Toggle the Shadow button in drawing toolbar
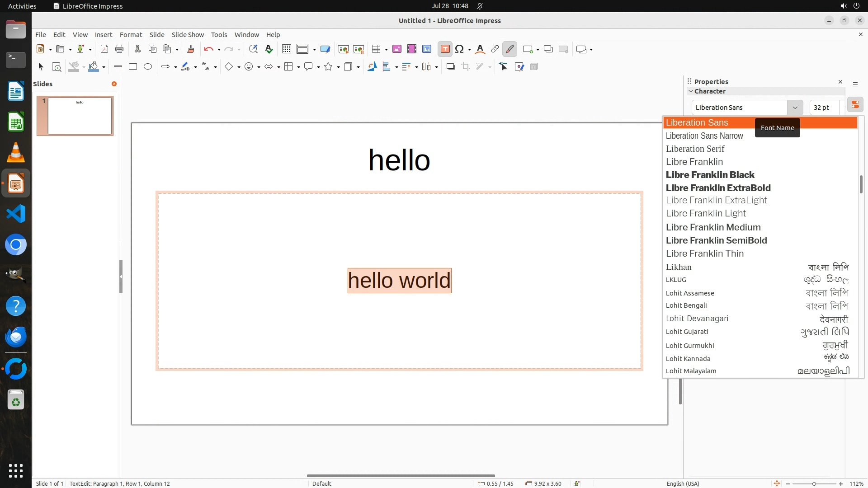The image size is (868, 488). pos(450,67)
